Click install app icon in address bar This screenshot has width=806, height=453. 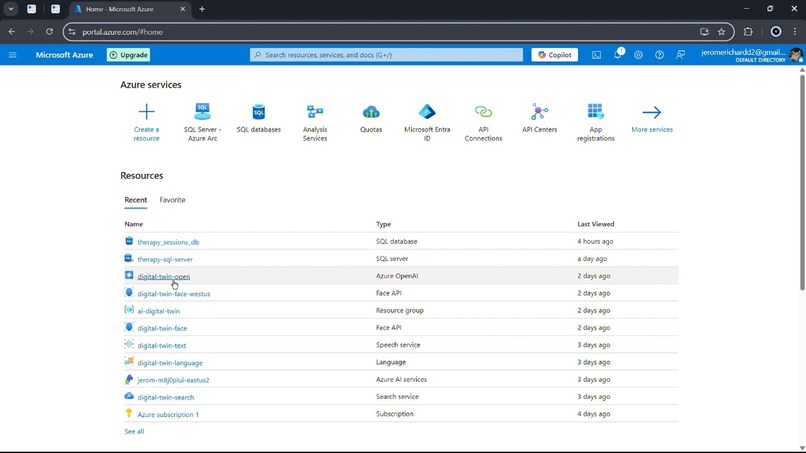704,32
